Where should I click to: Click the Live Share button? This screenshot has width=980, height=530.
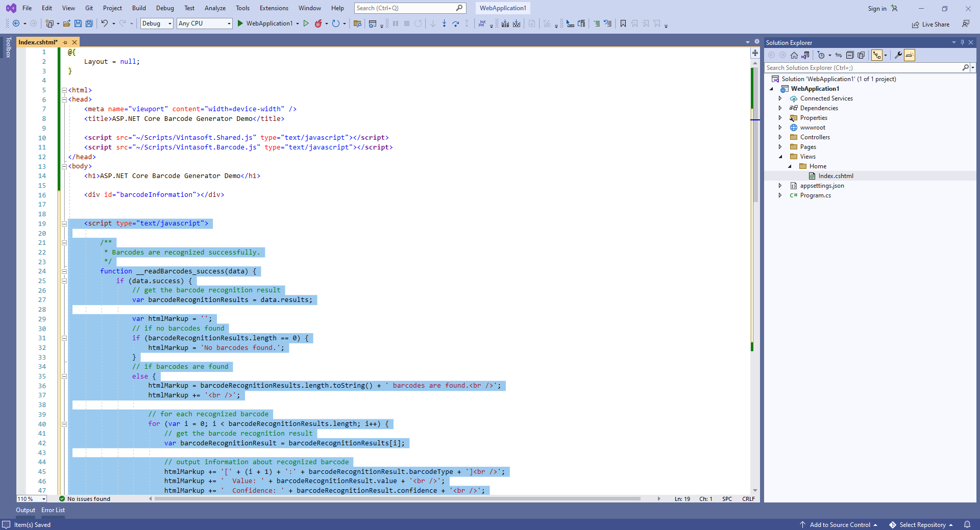coord(930,24)
